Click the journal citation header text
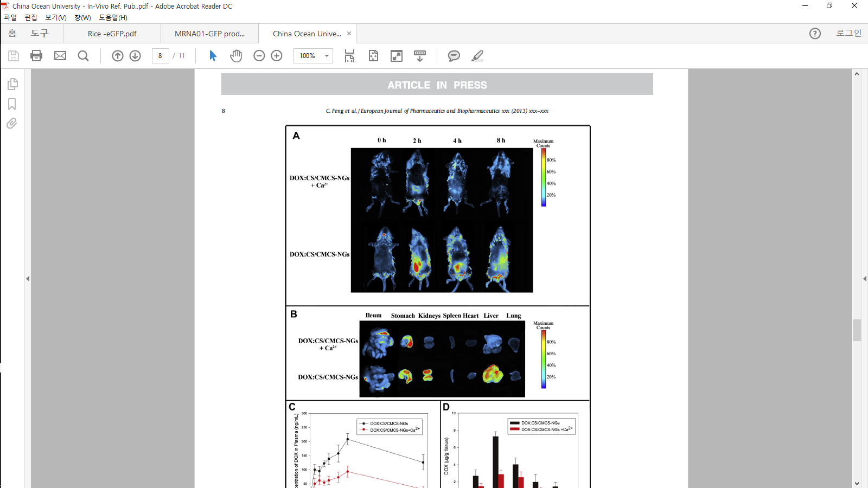Image resolution: width=868 pixels, height=488 pixels. pyautogui.click(x=437, y=111)
